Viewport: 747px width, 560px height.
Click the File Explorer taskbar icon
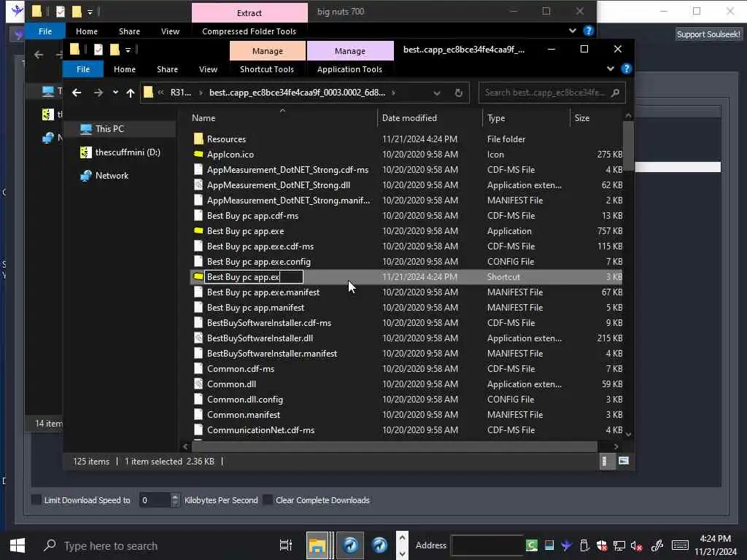[317, 545]
